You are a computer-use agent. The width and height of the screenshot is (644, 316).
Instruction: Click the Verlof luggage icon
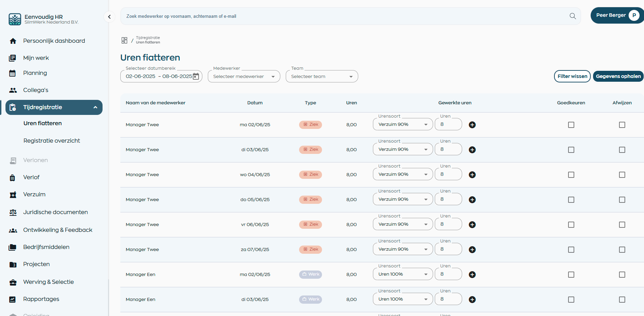tap(13, 177)
